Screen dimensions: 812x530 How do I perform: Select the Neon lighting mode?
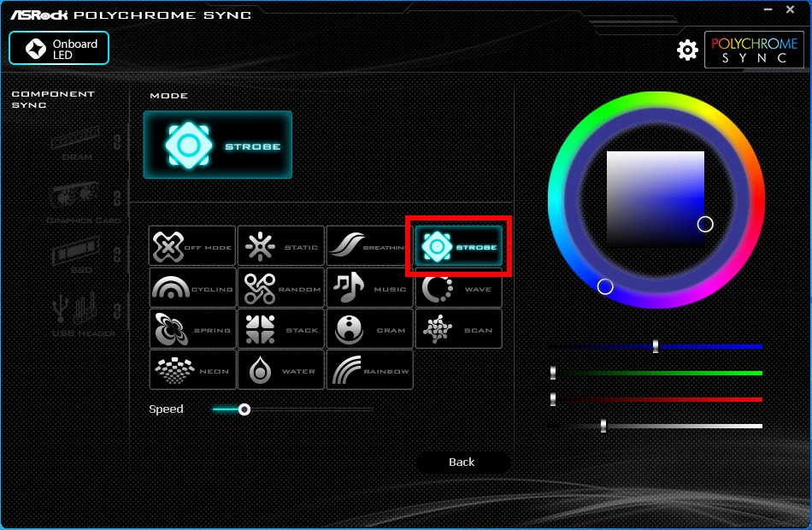[192, 369]
